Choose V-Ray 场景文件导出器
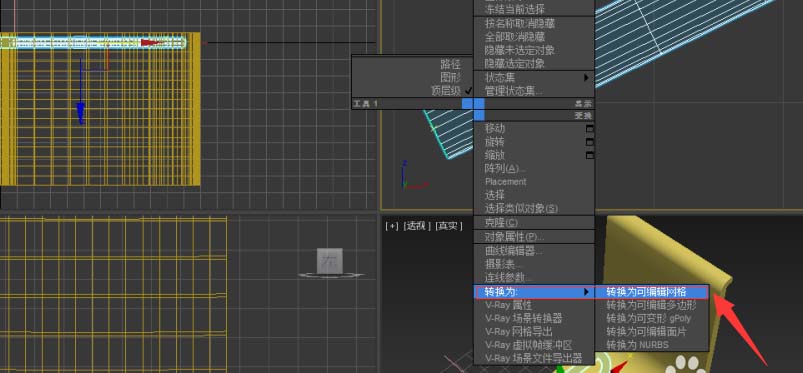Viewport: 803px width, 373px height. click(533, 358)
